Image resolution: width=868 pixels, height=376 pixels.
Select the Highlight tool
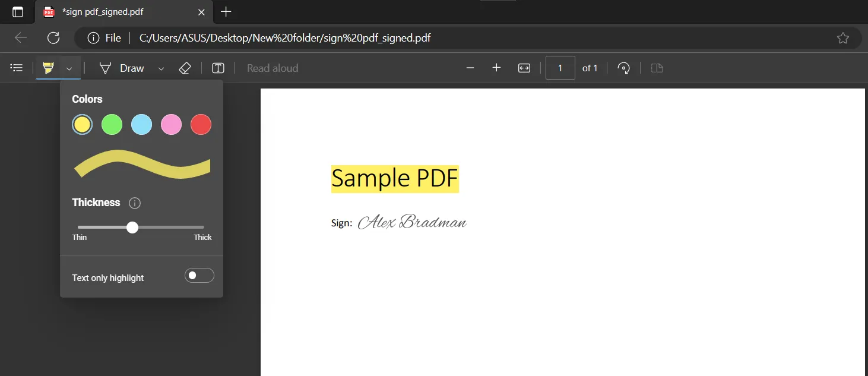pyautogui.click(x=47, y=68)
